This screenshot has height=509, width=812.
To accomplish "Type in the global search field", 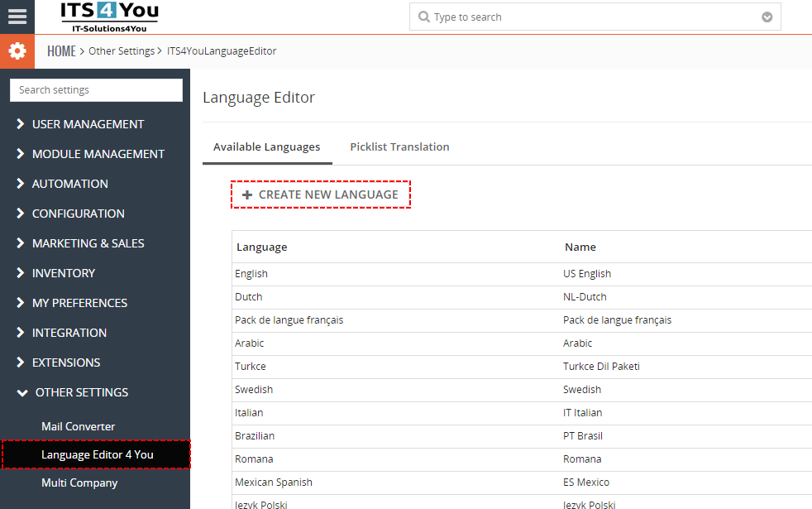I will point(591,17).
